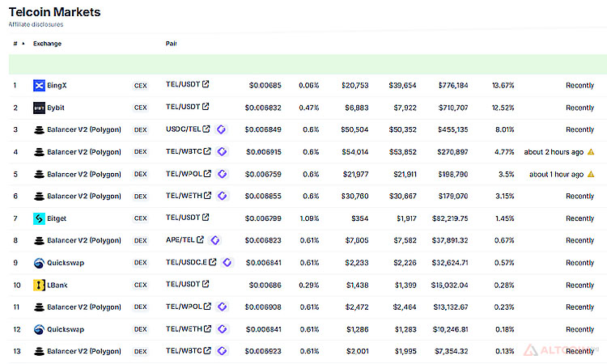Open the APE/TEL pair link
The image size is (607, 364).
tap(180, 240)
